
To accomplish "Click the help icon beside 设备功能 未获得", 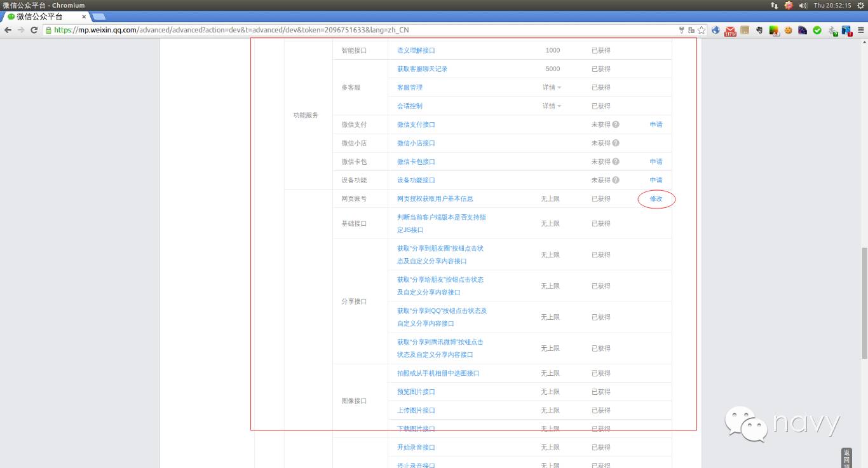I will 616,180.
